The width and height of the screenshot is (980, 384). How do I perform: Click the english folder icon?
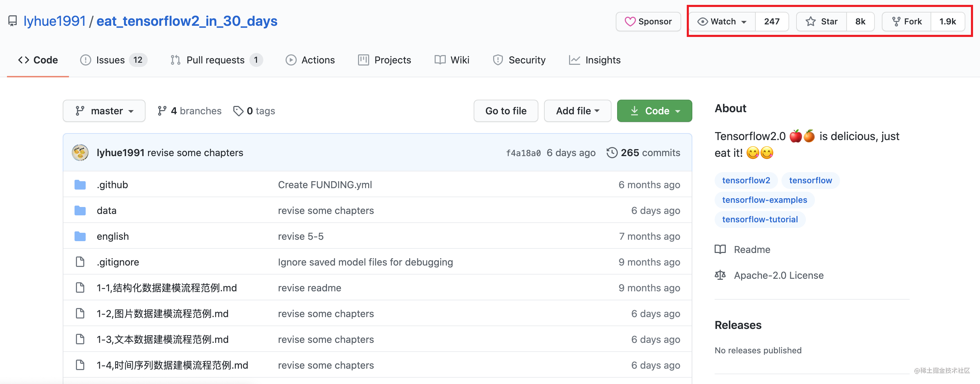(80, 236)
